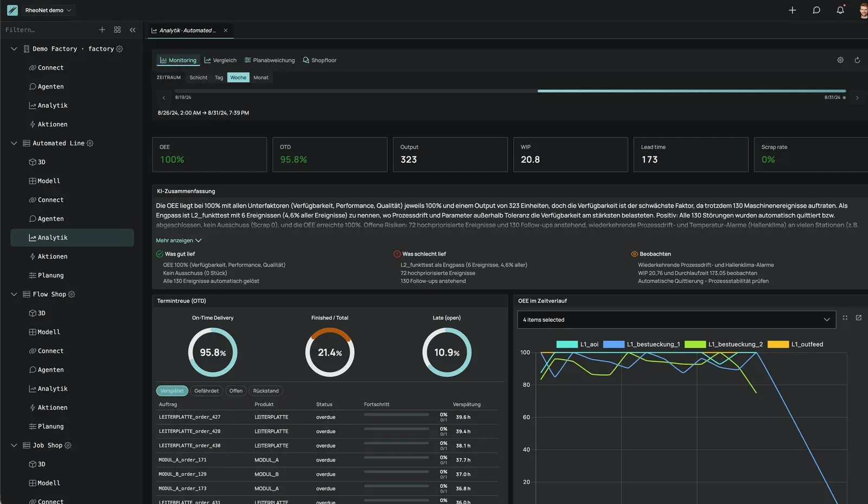Open settings gear next to Job Shop
Viewport: 868px width, 504px height.
point(68,445)
